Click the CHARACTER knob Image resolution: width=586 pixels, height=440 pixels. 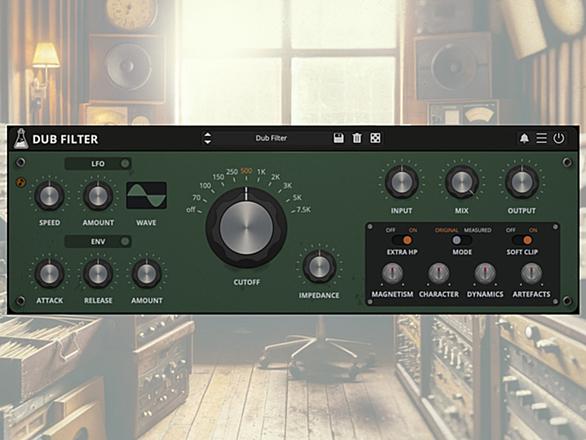438,274
